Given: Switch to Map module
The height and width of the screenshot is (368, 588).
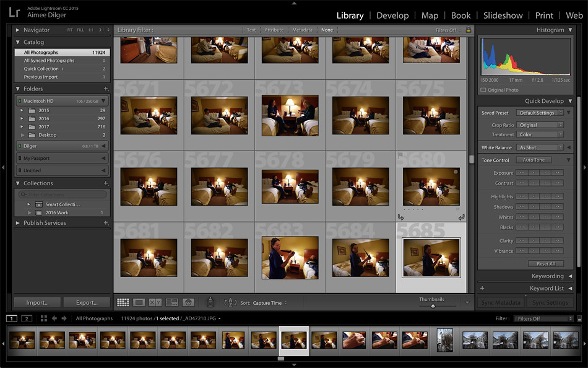Looking at the screenshot, I should click(430, 15).
